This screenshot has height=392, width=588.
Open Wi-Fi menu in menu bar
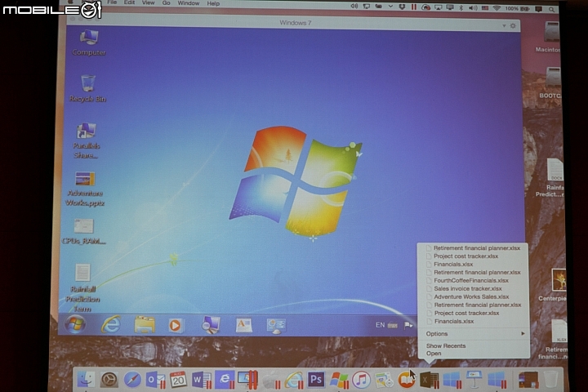click(497, 8)
